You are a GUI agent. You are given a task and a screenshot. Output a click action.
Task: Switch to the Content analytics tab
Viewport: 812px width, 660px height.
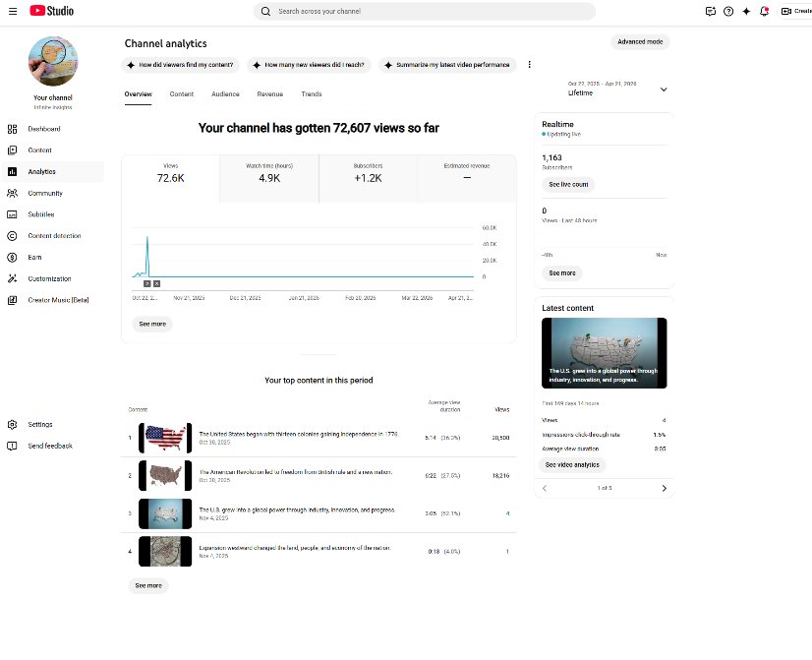point(182,94)
